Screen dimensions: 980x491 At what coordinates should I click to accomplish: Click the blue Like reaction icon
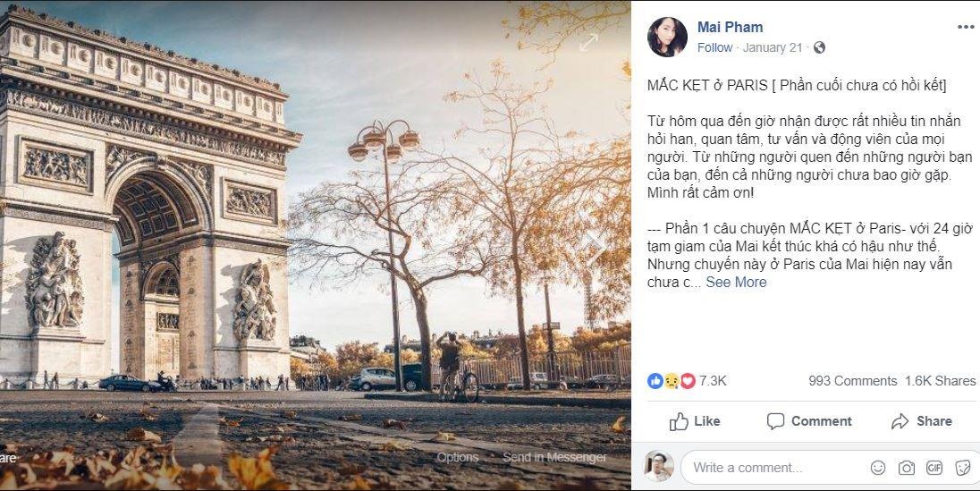pyautogui.click(x=655, y=380)
